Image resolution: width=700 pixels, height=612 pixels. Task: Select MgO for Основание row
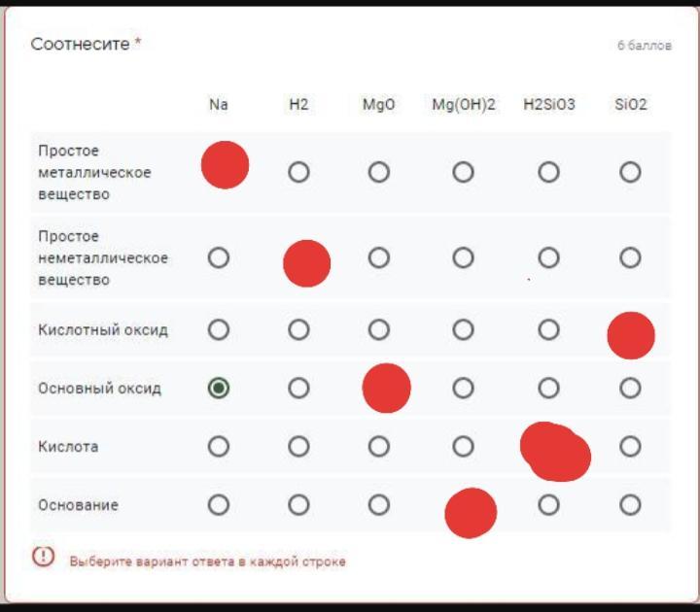click(x=379, y=505)
